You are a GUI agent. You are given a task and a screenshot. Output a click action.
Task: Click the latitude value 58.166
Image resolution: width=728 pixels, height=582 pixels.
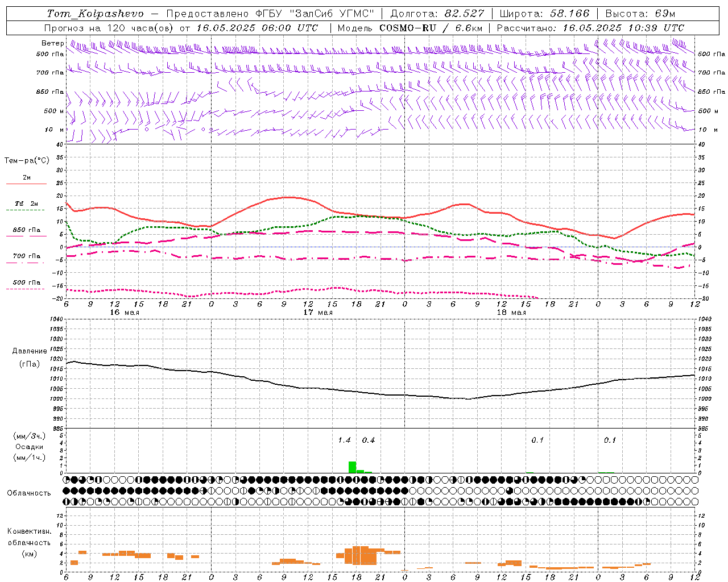tap(570, 14)
